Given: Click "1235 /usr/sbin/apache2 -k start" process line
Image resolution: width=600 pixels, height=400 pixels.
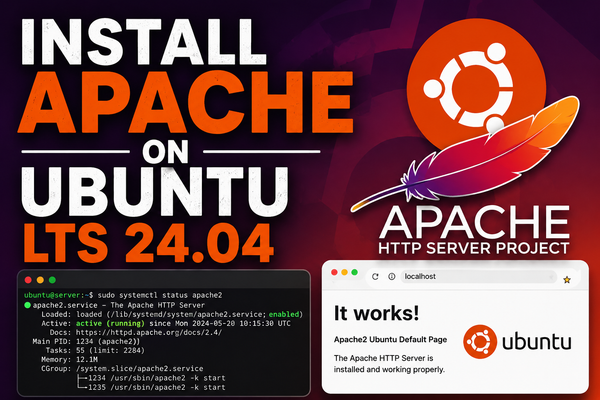Looking at the screenshot, I should [x=157, y=387].
